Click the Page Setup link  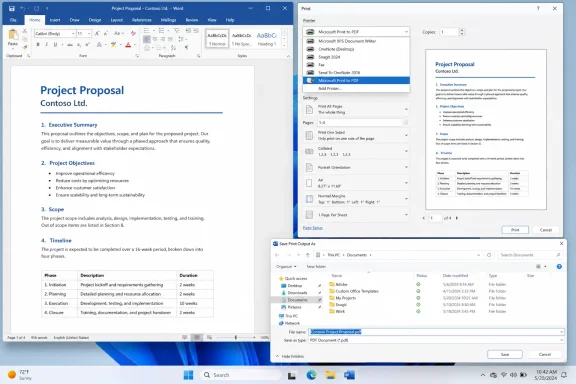[x=313, y=228]
